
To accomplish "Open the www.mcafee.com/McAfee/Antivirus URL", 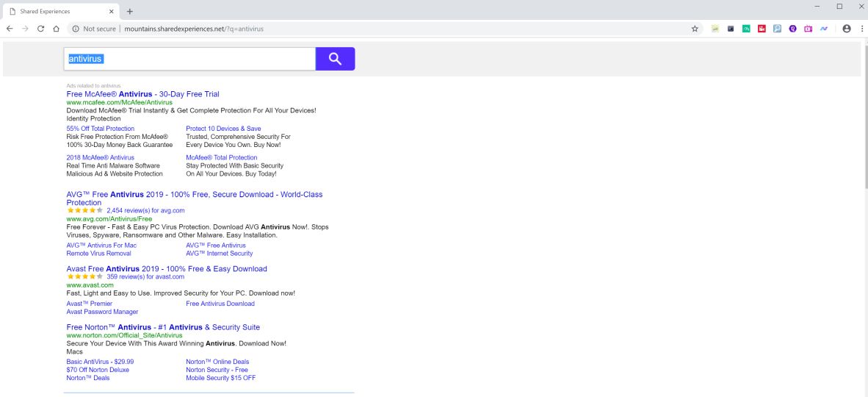I will pyautogui.click(x=119, y=103).
